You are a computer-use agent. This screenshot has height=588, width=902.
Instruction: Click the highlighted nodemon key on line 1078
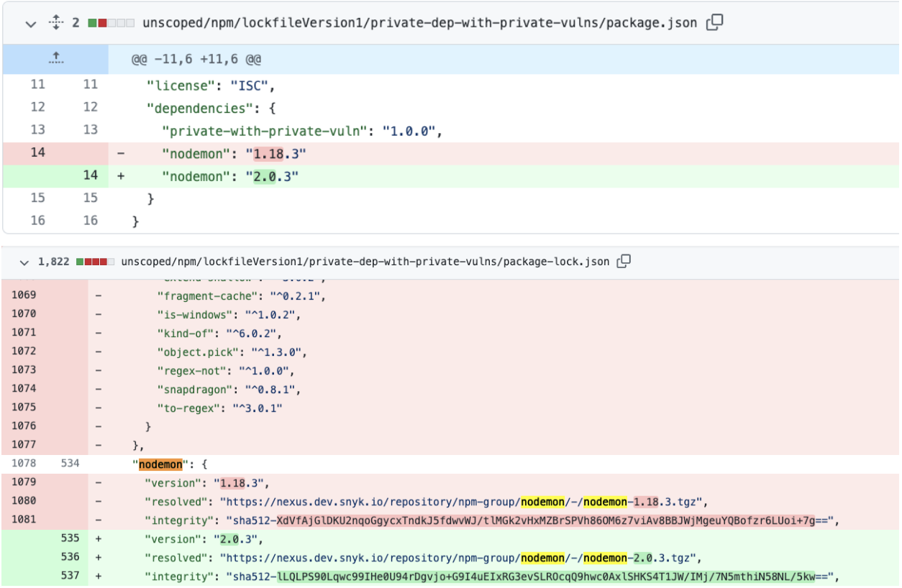[x=162, y=464]
